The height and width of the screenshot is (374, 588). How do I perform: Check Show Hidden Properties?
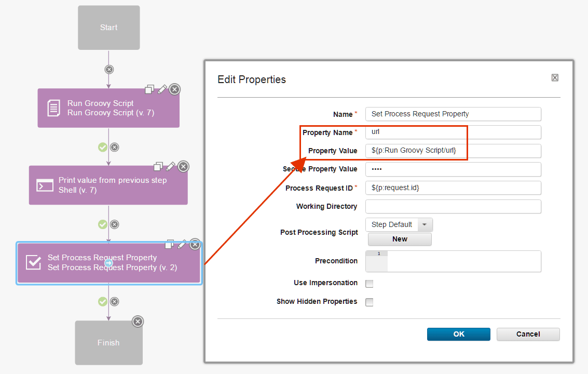(369, 302)
